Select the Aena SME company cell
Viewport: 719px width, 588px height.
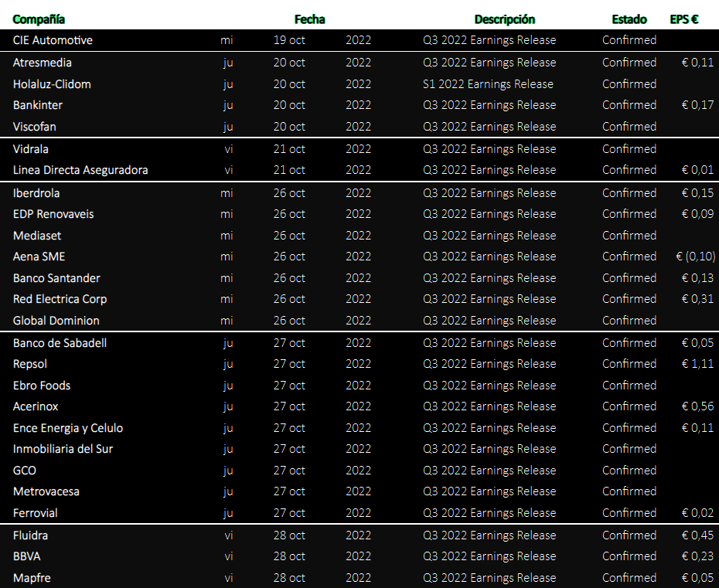click(x=39, y=257)
